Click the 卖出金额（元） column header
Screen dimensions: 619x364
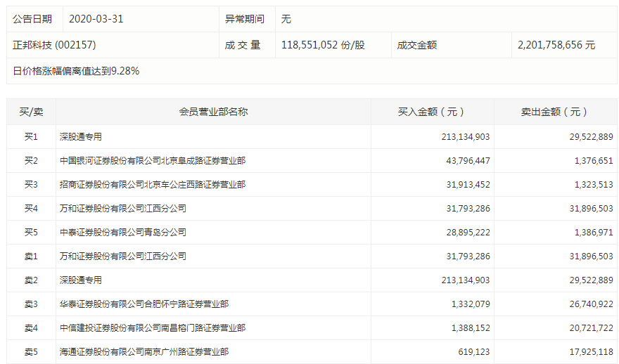click(554, 112)
